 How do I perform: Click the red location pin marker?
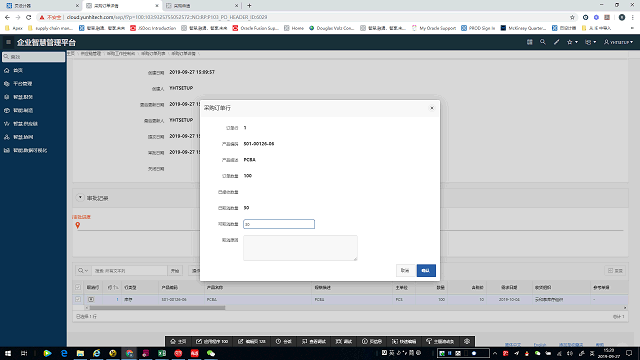point(78,225)
